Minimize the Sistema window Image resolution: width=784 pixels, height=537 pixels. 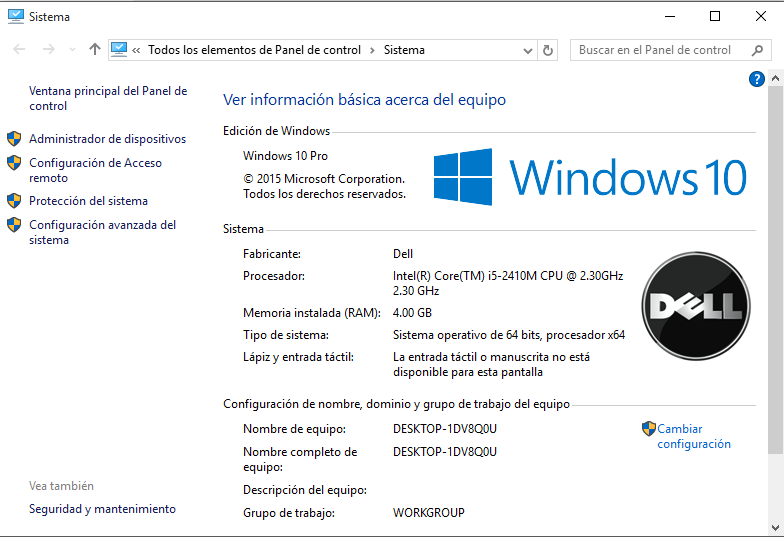[670, 16]
